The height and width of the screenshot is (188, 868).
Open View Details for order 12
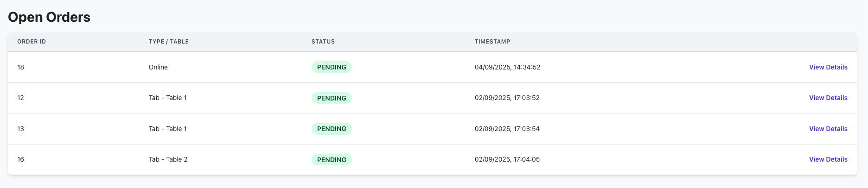828,98
